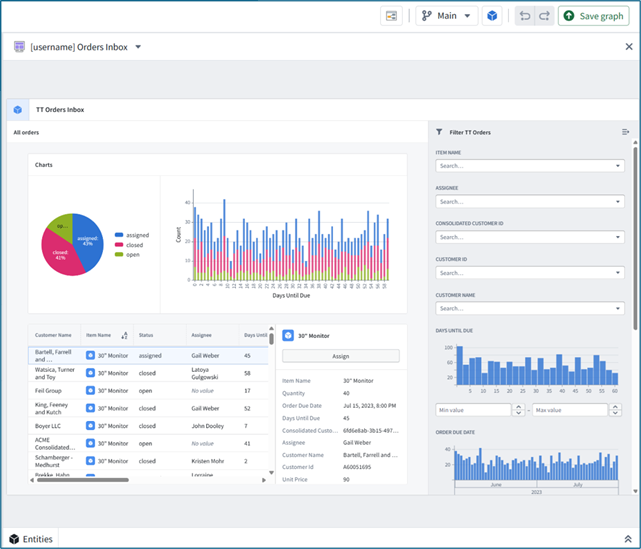
Task: Open the layout panel icon in top toolbar
Action: point(391,16)
